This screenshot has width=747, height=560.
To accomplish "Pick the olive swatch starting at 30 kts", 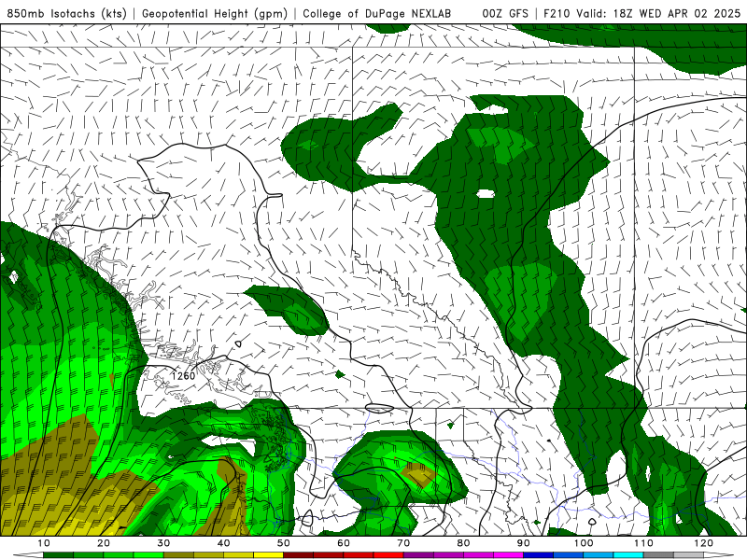I will [x=178, y=555].
